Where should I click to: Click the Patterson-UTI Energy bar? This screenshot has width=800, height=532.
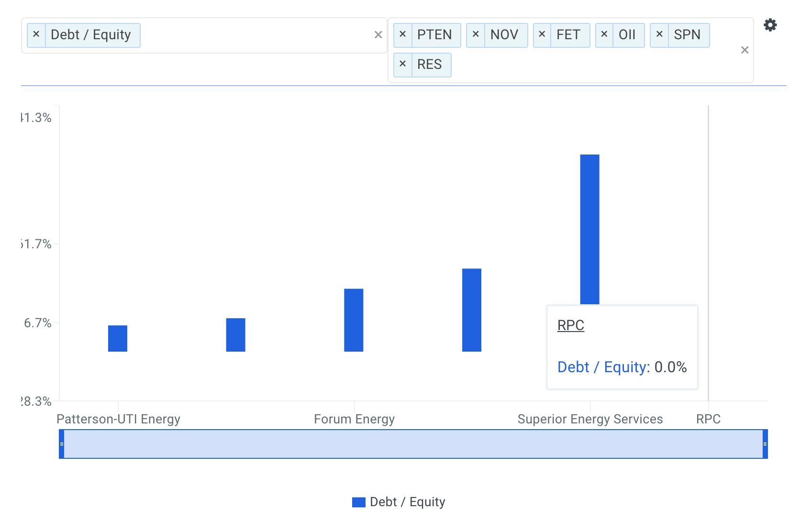pos(118,338)
